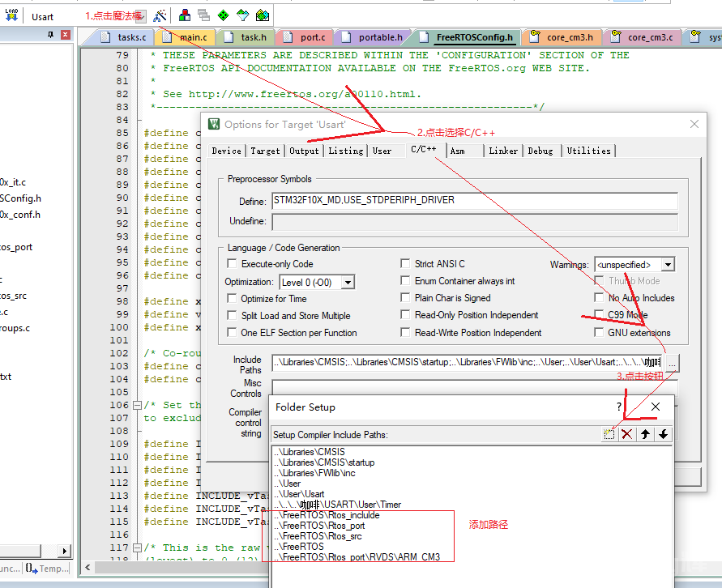
Task: Click the red X delete path icon
Action: (x=626, y=434)
